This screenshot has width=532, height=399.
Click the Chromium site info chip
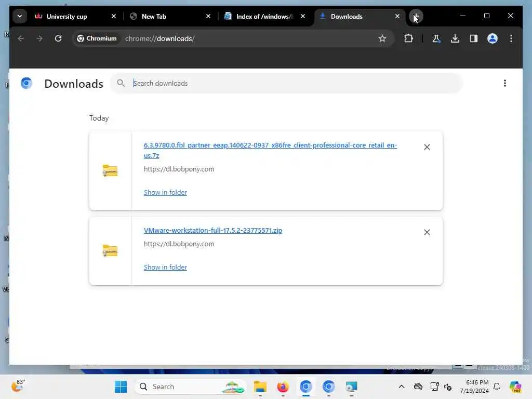pos(97,38)
